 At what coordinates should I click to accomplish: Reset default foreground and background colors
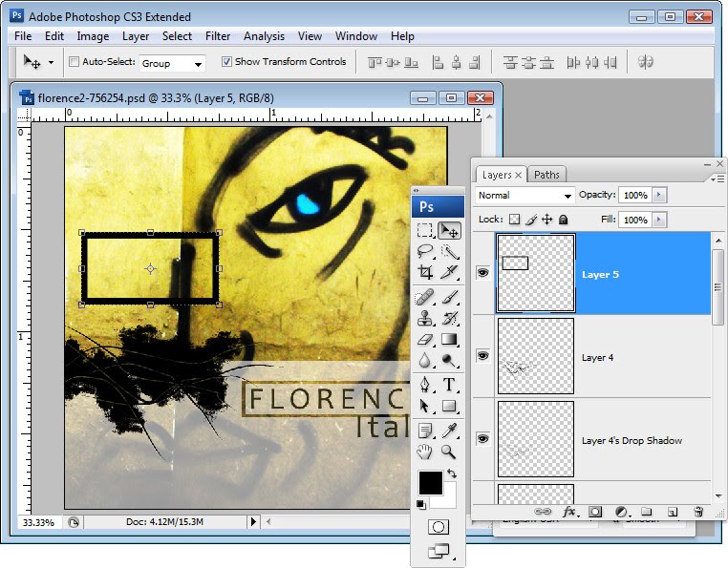pyautogui.click(x=420, y=505)
